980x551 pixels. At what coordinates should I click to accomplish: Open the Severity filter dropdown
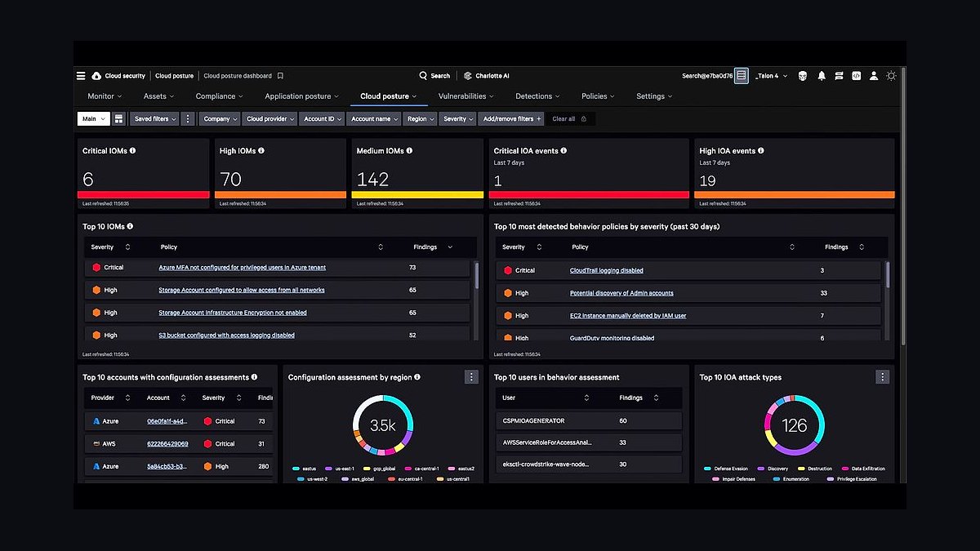[458, 118]
